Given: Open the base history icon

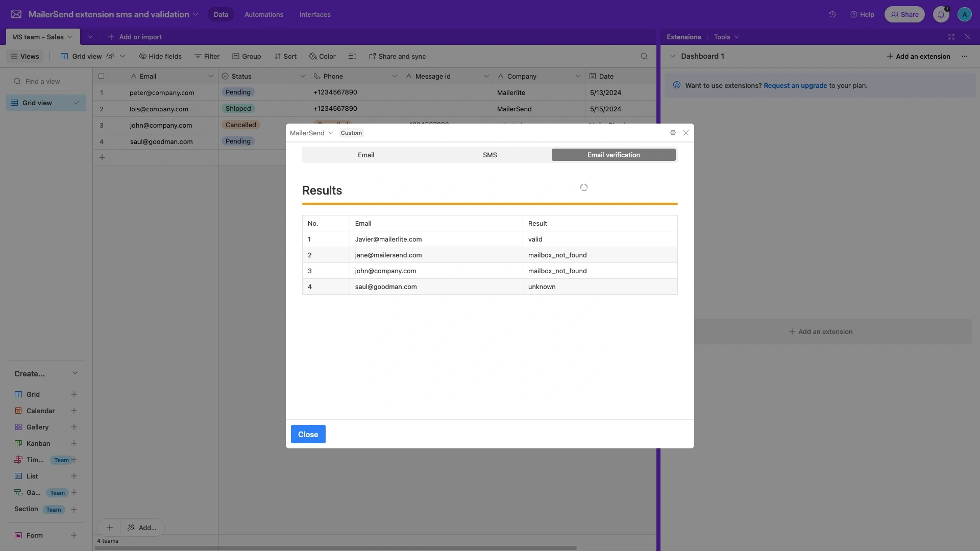Looking at the screenshot, I should point(832,14).
